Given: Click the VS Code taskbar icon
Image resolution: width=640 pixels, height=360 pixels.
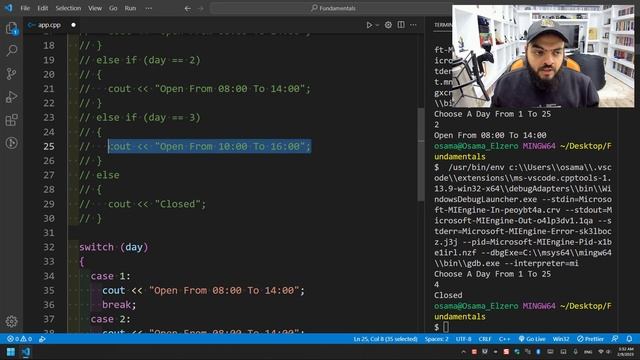Looking at the screenshot, I should [x=26, y=352].
